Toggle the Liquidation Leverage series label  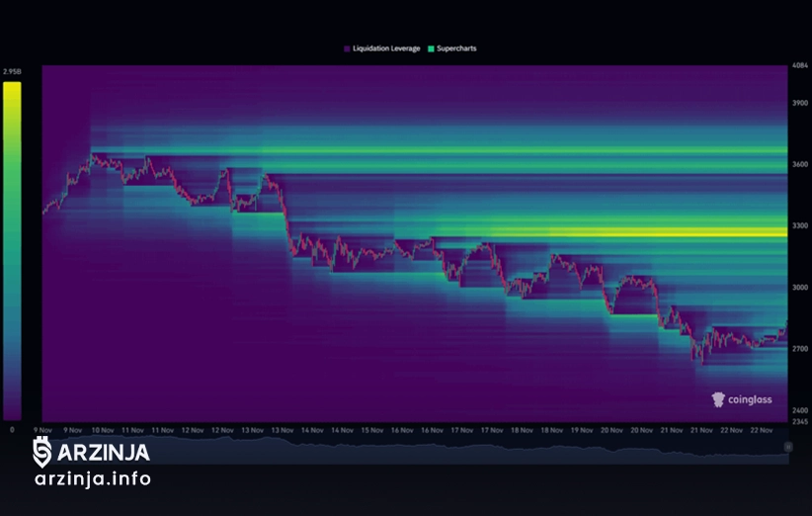click(x=386, y=48)
